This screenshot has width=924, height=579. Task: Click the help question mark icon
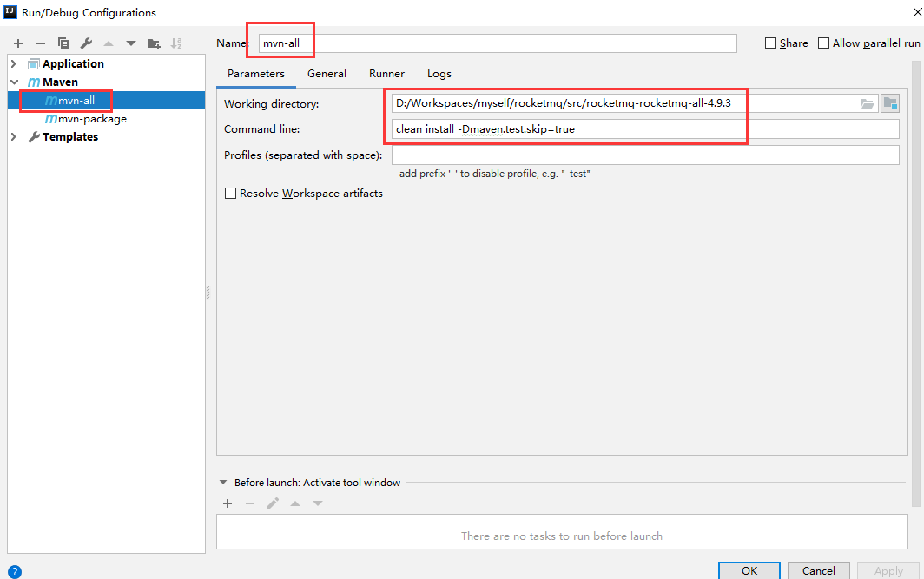coord(13,571)
